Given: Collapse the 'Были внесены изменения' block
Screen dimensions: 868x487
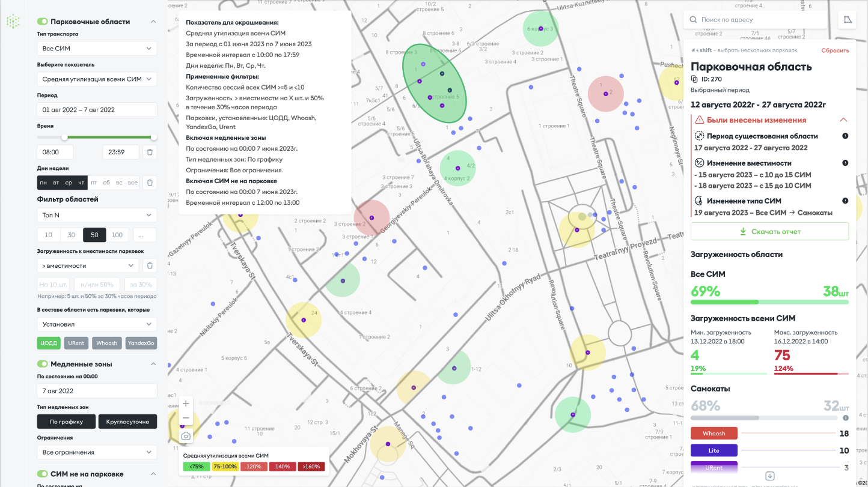Looking at the screenshot, I should [x=843, y=120].
